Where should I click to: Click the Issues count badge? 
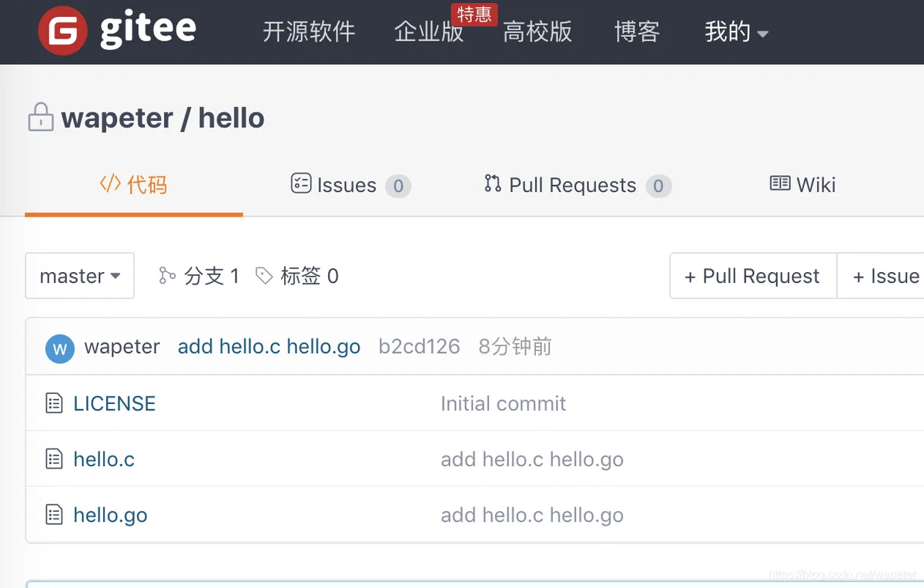pyautogui.click(x=398, y=186)
